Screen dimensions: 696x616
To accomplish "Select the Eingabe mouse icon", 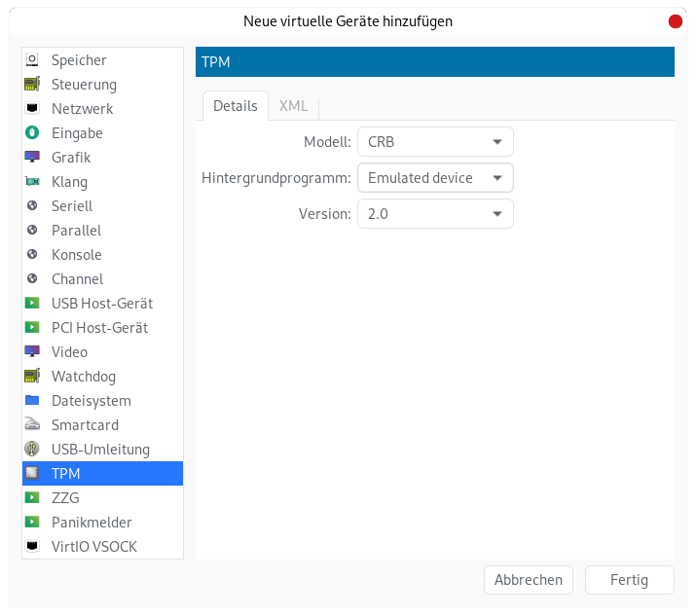I will [x=32, y=132].
